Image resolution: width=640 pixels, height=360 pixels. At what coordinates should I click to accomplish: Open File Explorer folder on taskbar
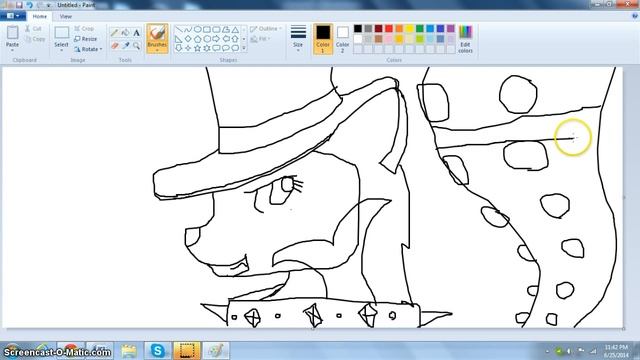click(129, 351)
